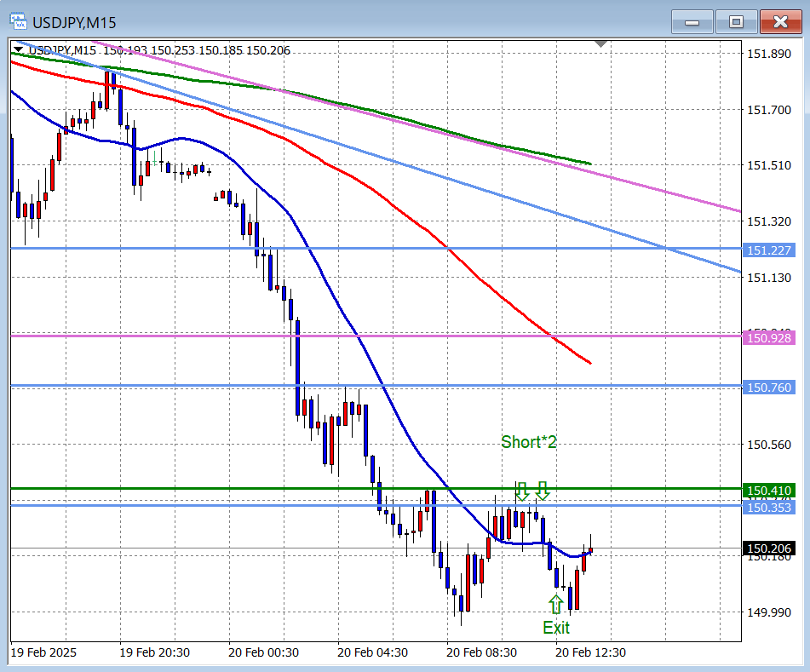The width and height of the screenshot is (810, 672).
Task: Select the second Short down arrow
Action: coord(543,491)
